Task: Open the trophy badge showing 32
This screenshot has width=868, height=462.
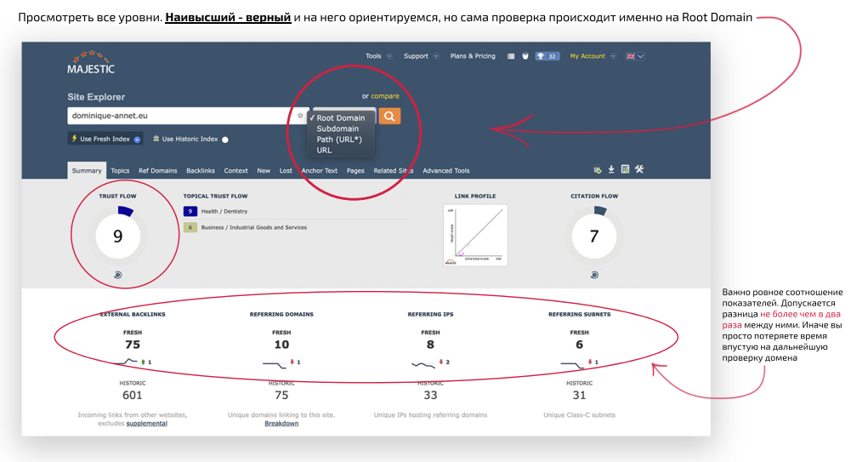Action: 547,56
